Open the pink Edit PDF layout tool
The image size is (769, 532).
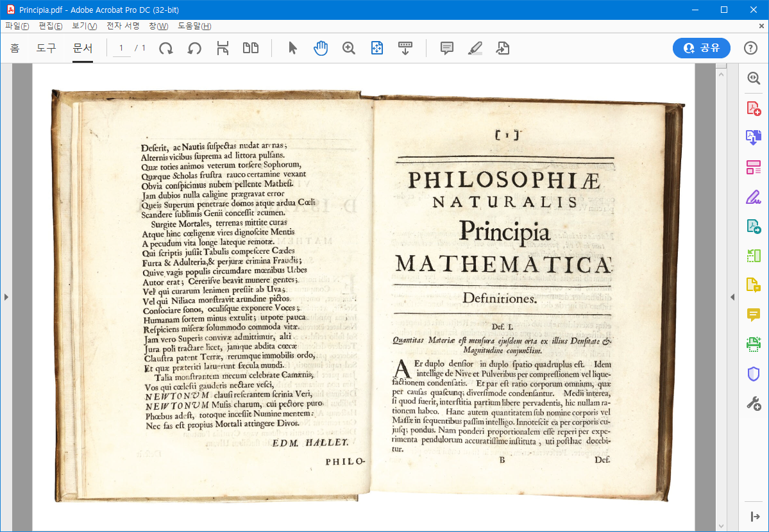pyautogui.click(x=754, y=167)
